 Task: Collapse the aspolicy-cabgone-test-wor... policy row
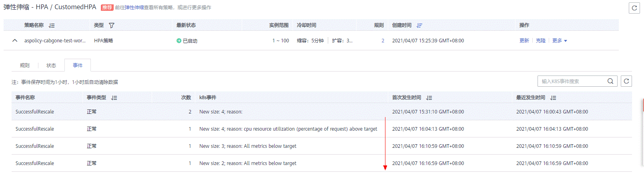pos(15,41)
